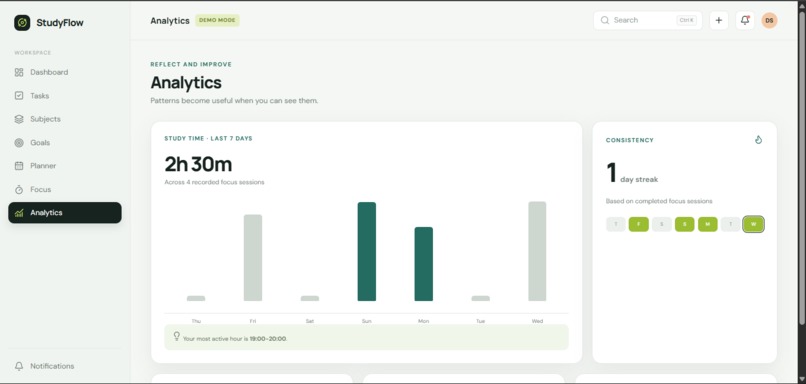The image size is (806, 384).
Task: Open Planner via its calendar icon
Action: click(x=19, y=166)
